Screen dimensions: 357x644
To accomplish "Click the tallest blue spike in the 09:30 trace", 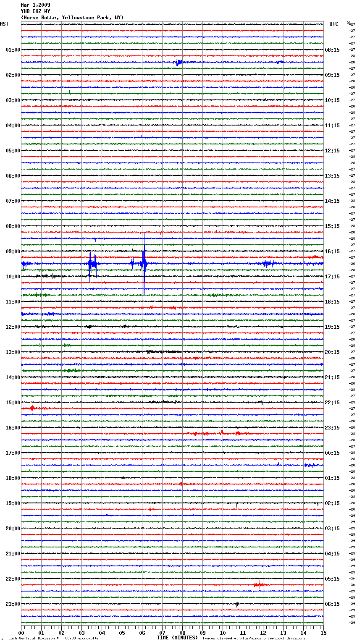I will [x=144, y=264].
